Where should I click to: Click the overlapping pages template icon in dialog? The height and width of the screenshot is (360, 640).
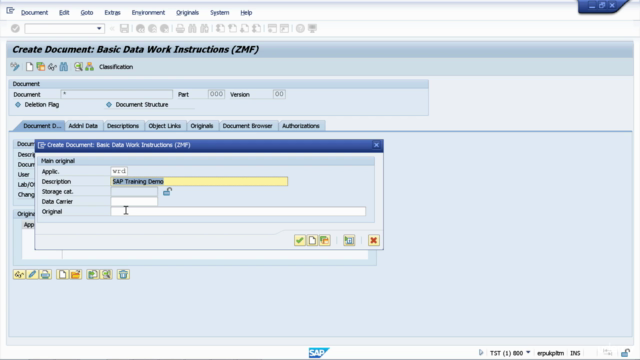coord(324,240)
